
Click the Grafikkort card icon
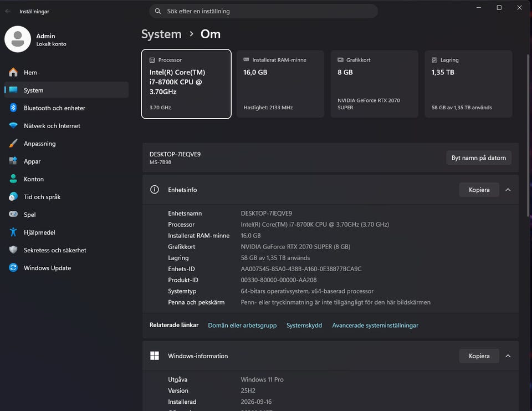pos(340,60)
